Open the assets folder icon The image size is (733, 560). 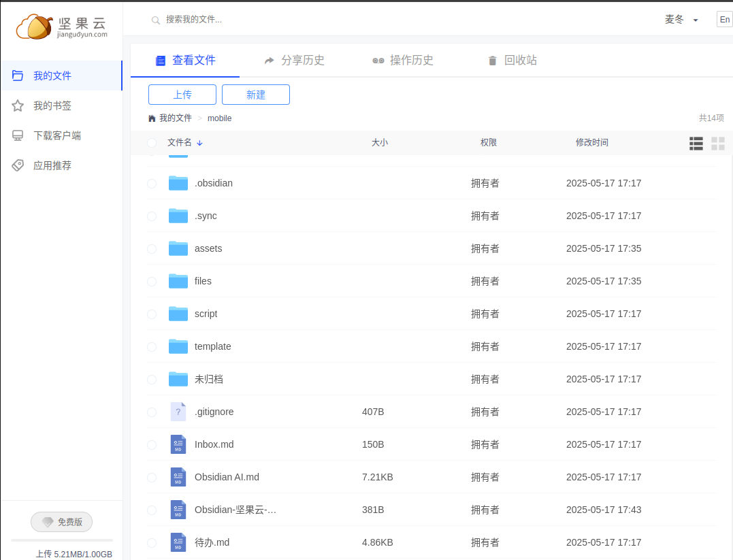(x=178, y=248)
